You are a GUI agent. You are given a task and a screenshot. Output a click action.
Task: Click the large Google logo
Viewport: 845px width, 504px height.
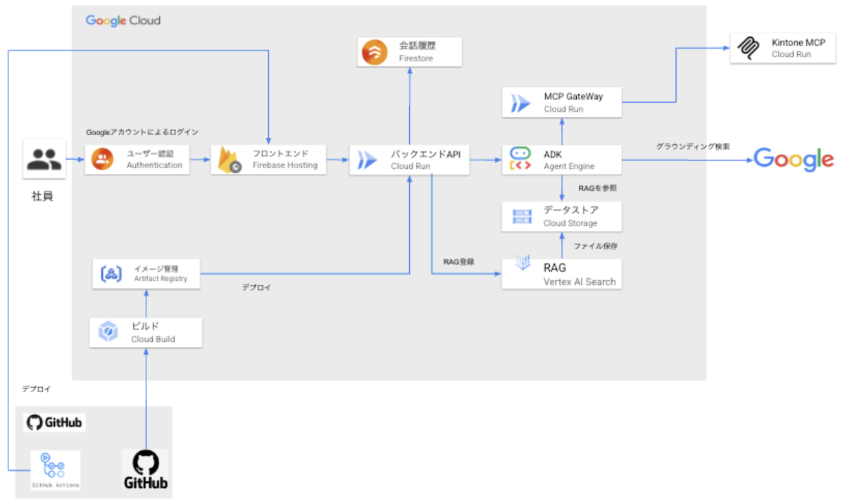(794, 160)
